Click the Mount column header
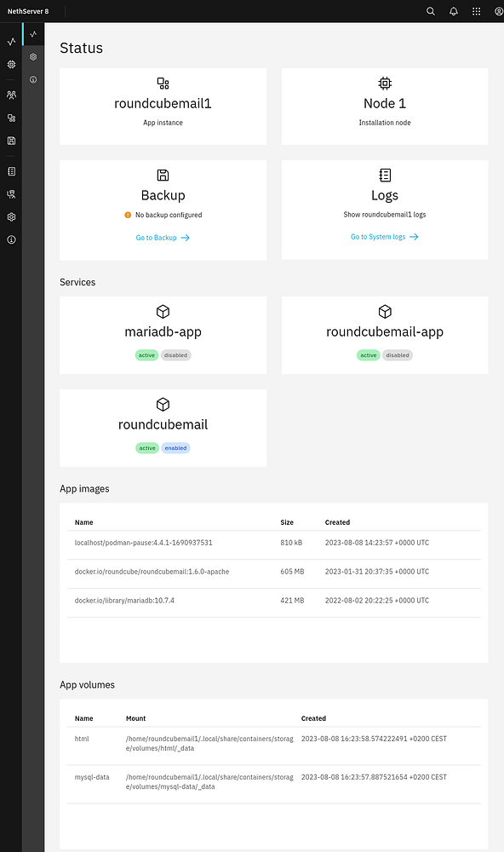 [x=135, y=718]
